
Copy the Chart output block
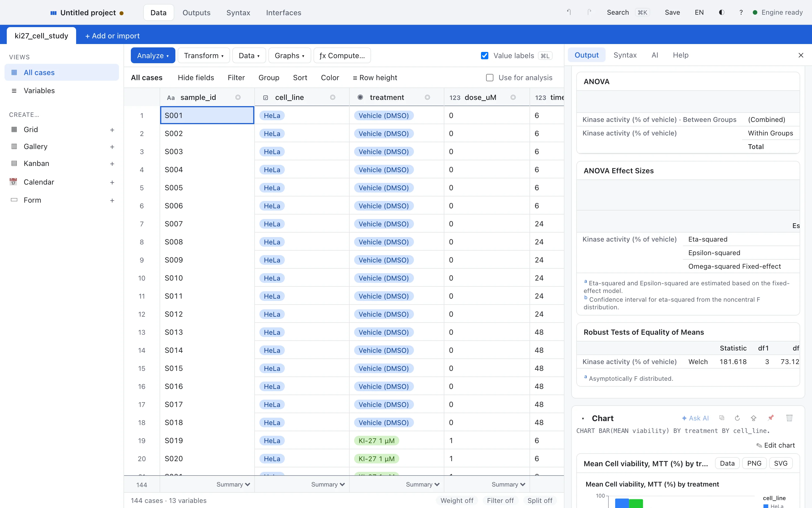(722, 418)
